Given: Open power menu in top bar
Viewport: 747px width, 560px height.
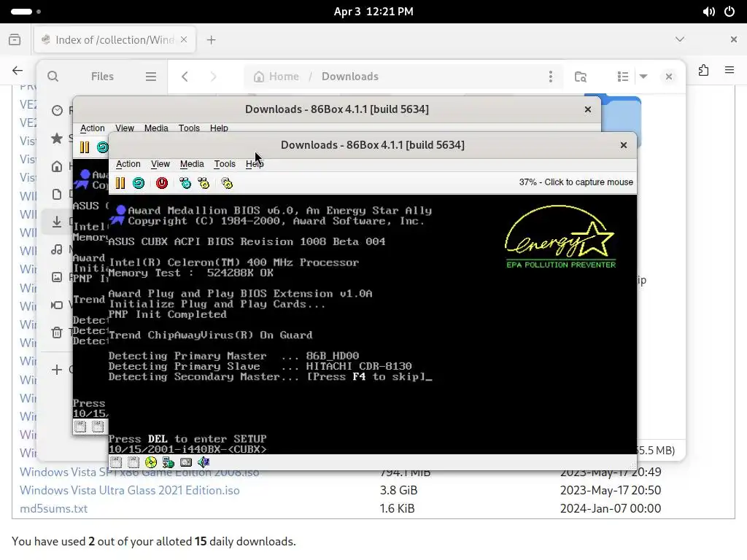Looking at the screenshot, I should [729, 12].
